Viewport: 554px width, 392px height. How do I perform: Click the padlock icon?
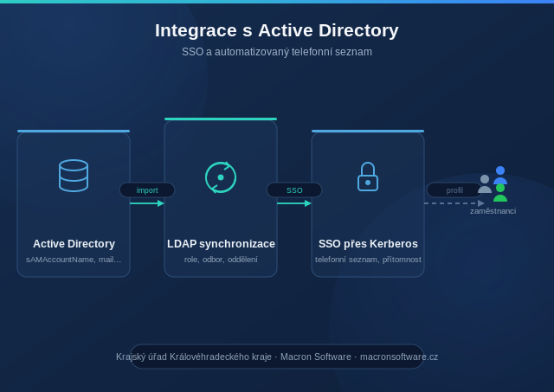[368, 177]
